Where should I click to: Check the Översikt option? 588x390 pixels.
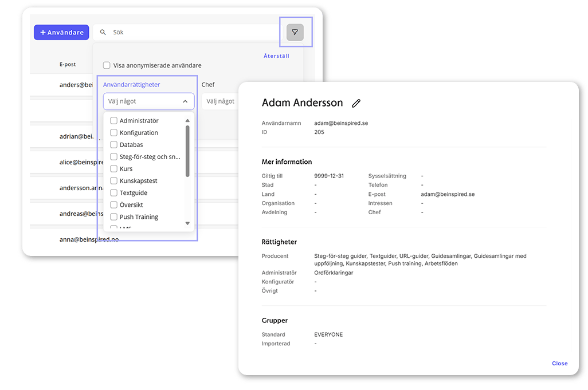point(113,204)
